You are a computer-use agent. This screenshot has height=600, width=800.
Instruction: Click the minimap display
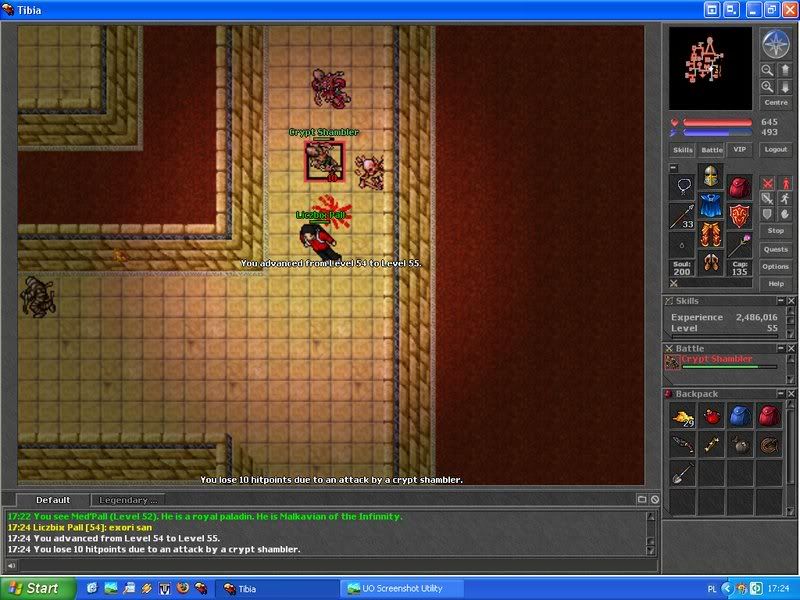pos(710,68)
